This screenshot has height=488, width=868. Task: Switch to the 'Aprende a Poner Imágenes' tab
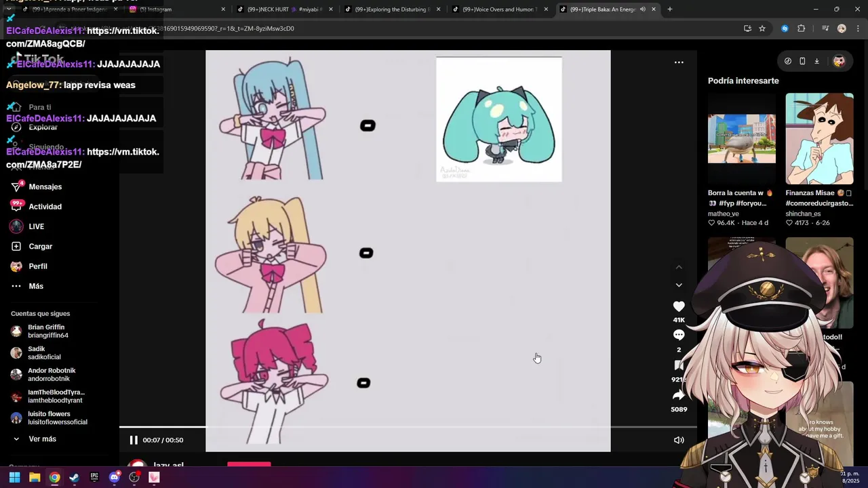(69, 9)
